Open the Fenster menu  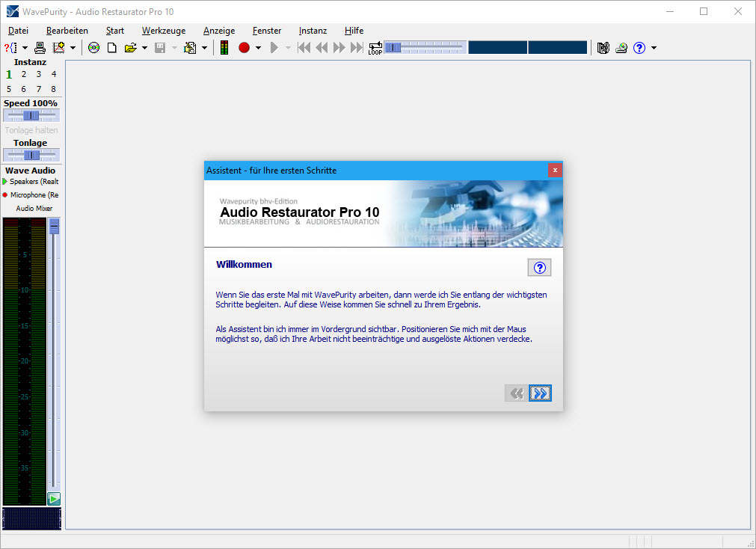click(267, 31)
